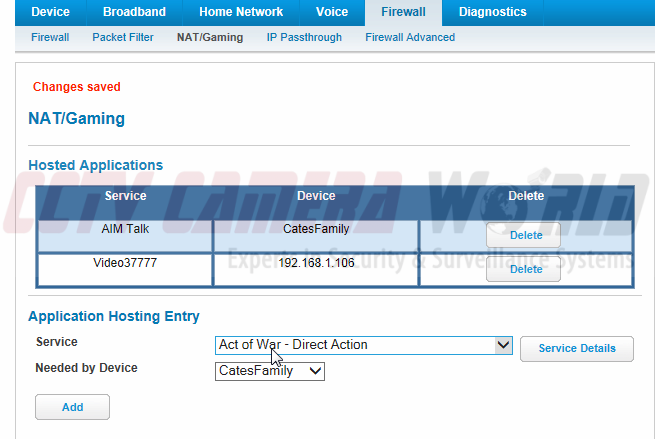
Task: Click the highlighted Firewall tab in top bar
Action: tap(403, 12)
